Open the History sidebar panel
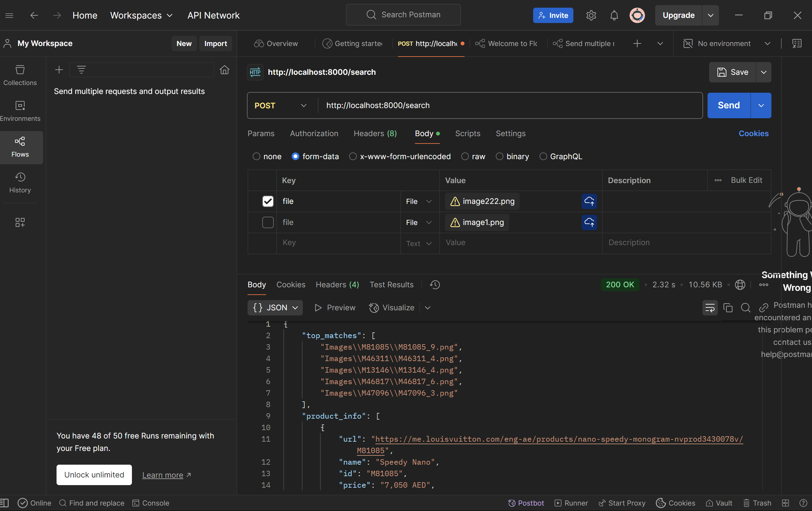Screen dimensions: 812x511 coord(20,183)
